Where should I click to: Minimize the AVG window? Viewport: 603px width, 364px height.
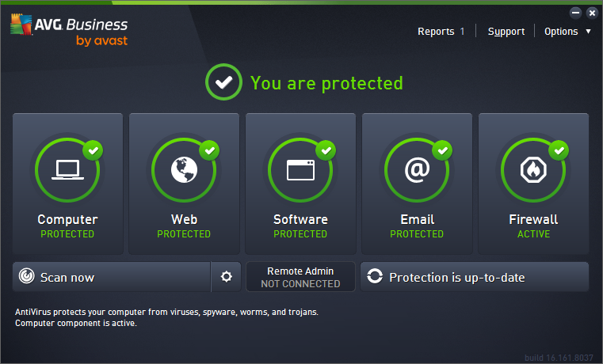tap(575, 13)
